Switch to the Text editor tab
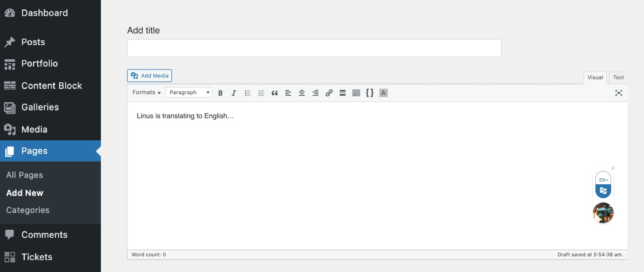This screenshot has height=272, width=644. coord(618,78)
